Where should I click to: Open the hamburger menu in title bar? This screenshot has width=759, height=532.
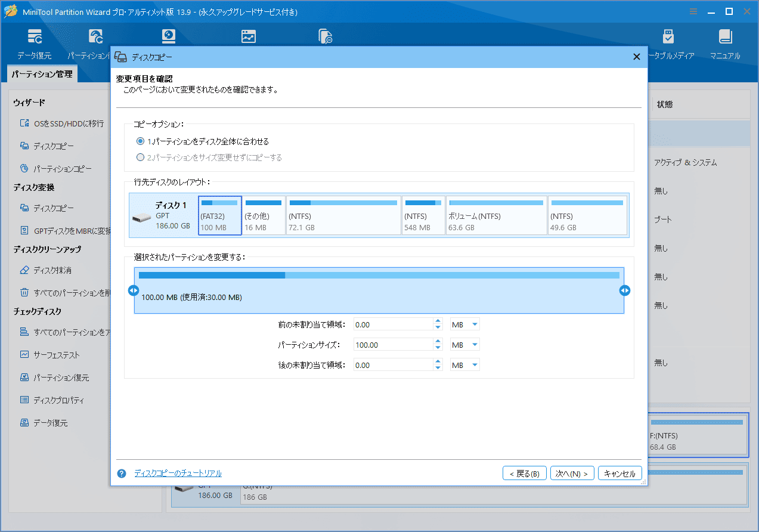click(x=693, y=11)
